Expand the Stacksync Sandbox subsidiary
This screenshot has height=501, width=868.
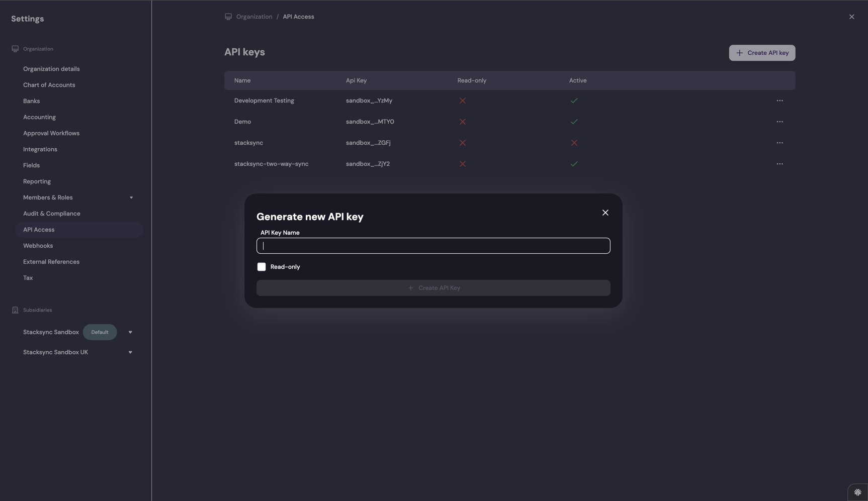coord(130,332)
